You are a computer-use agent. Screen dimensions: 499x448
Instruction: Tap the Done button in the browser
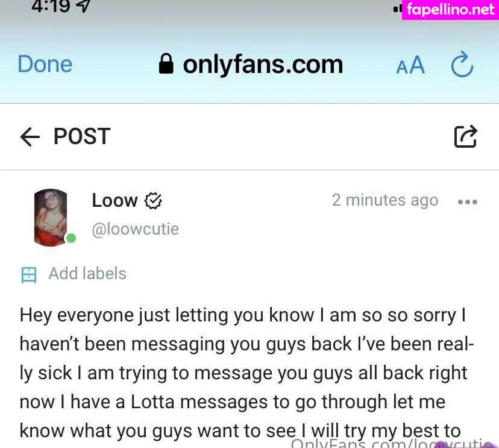(x=45, y=64)
